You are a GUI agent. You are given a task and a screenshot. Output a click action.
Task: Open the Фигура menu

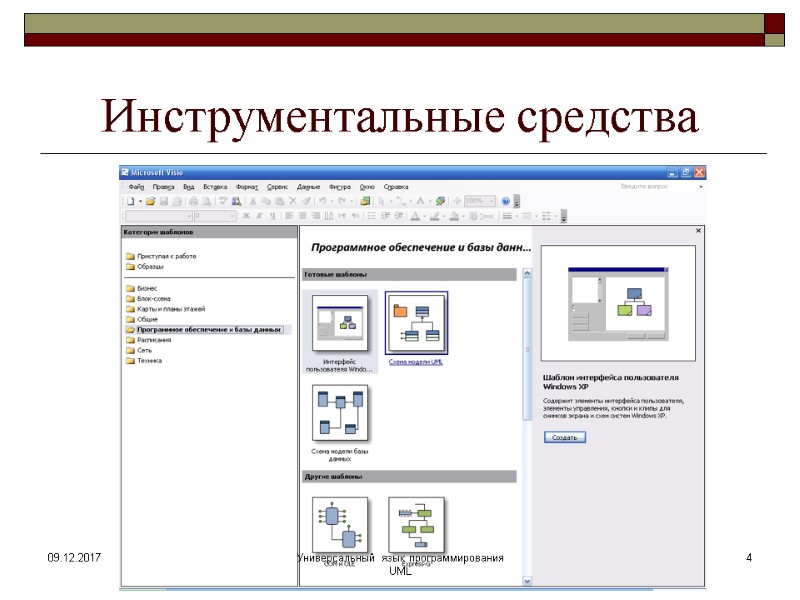point(340,187)
